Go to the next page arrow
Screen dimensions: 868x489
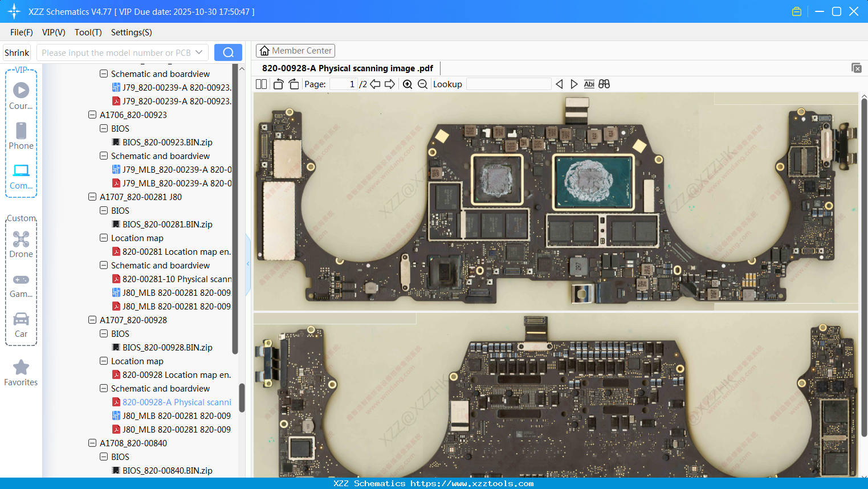[x=390, y=84]
